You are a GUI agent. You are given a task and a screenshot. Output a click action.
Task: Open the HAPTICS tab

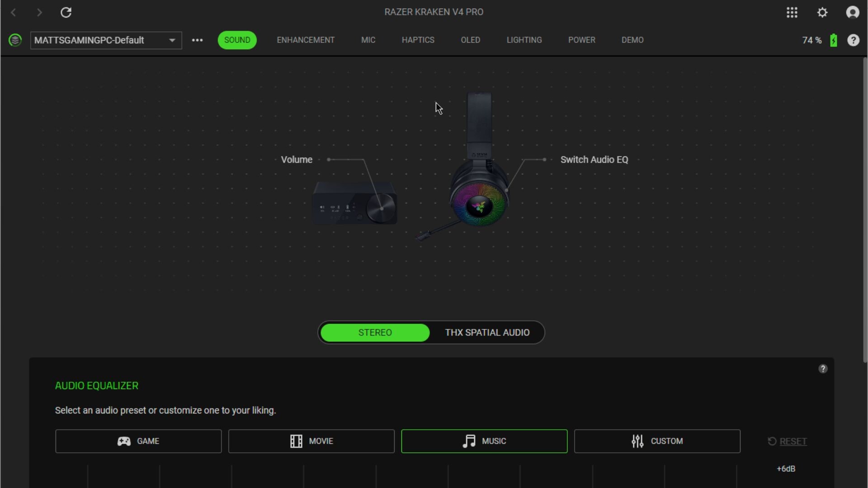418,40
